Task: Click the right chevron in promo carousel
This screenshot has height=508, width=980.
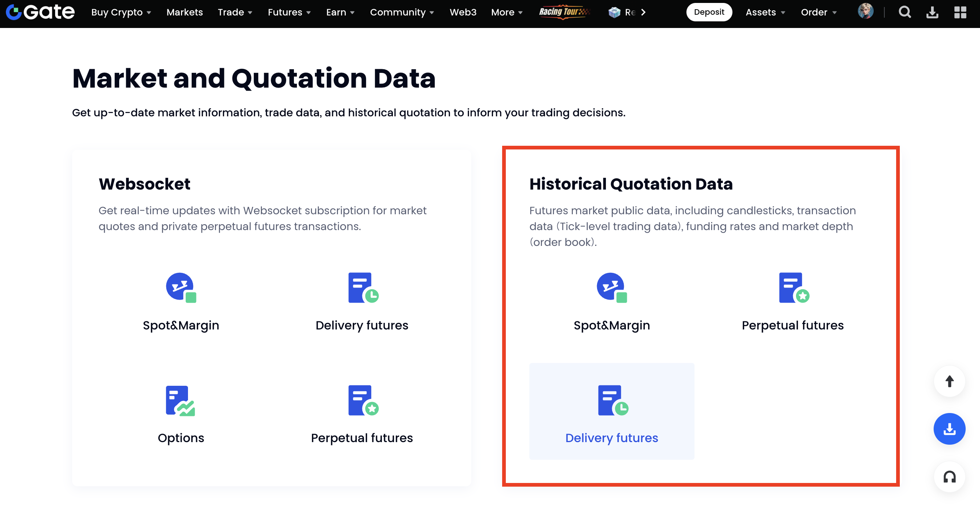Action: pos(643,12)
